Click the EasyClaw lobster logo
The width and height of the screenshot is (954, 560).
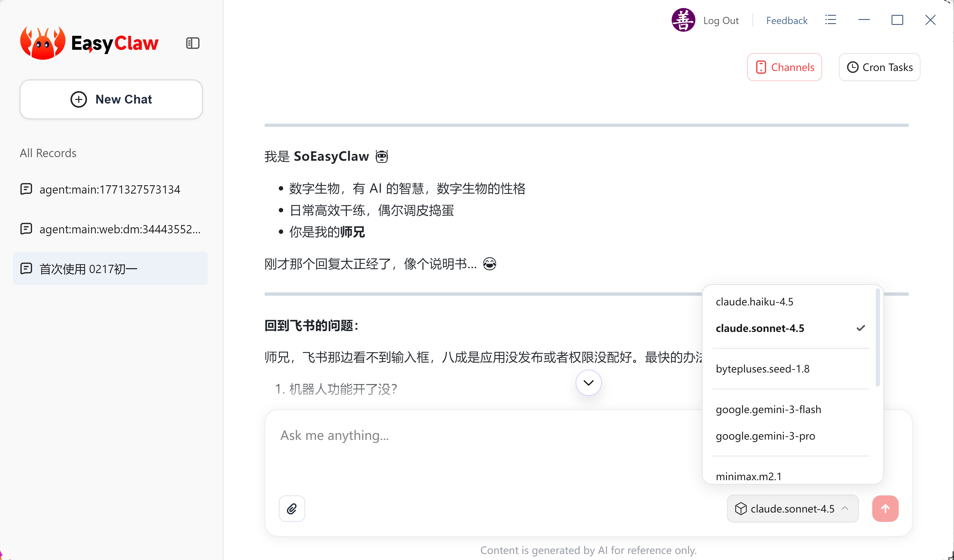pyautogui.click(x=42, y=43)
